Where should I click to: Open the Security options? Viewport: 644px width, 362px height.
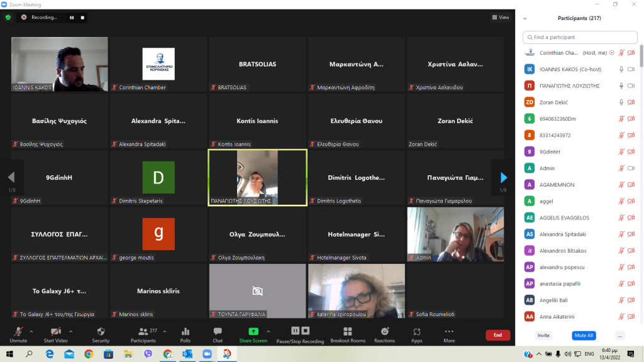click(x=101, y=334)
